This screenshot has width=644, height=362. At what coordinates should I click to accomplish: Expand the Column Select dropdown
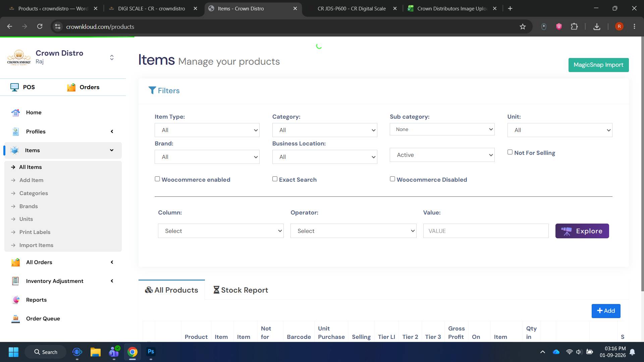tap(221, 231)
